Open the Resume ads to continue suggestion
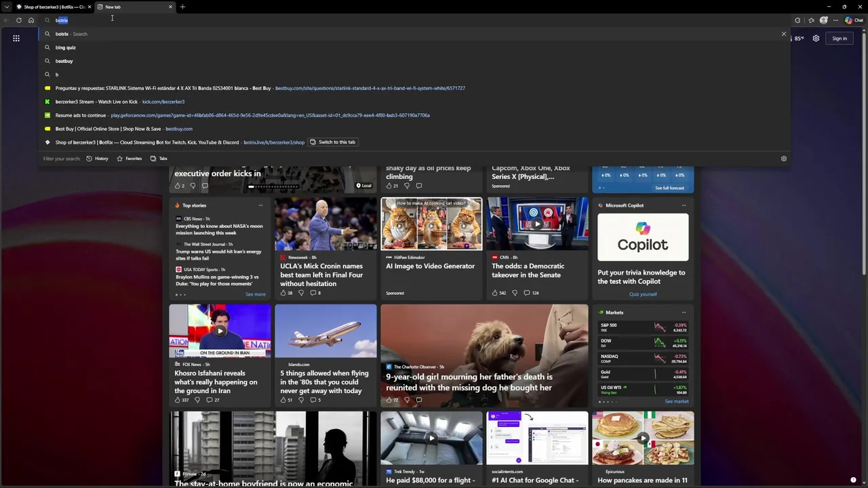This screenshot has width=868, height=488. click(x=414, y=115)
